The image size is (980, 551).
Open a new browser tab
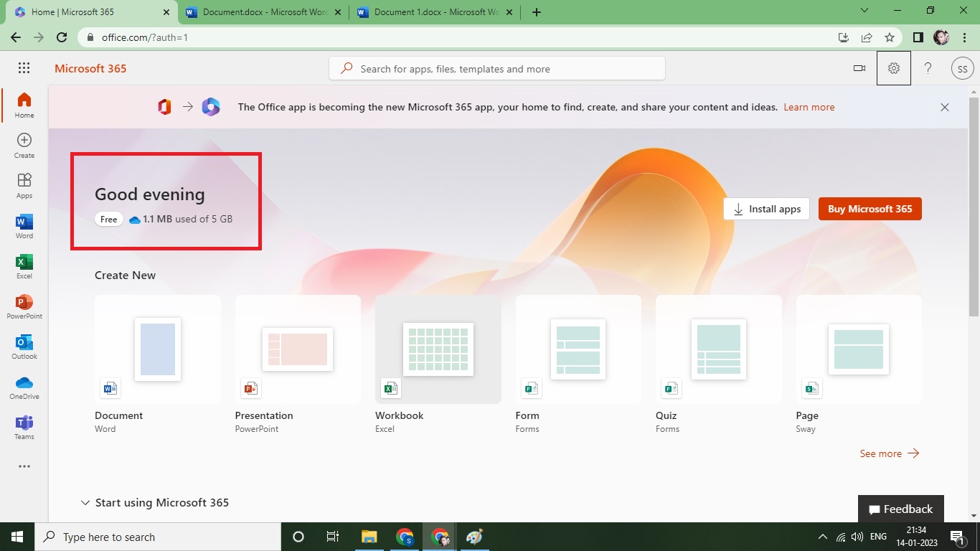pyautogui.click(x=537, y=12)
